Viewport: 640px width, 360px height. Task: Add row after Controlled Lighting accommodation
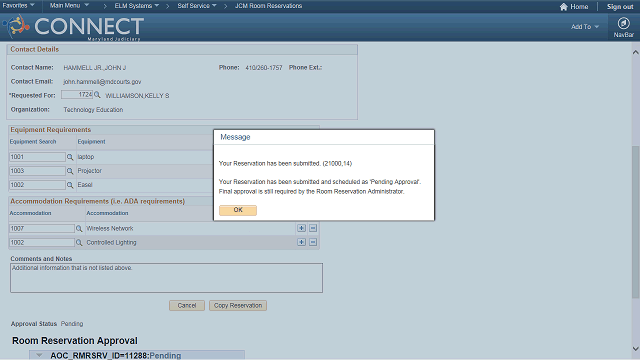[301, 242]
